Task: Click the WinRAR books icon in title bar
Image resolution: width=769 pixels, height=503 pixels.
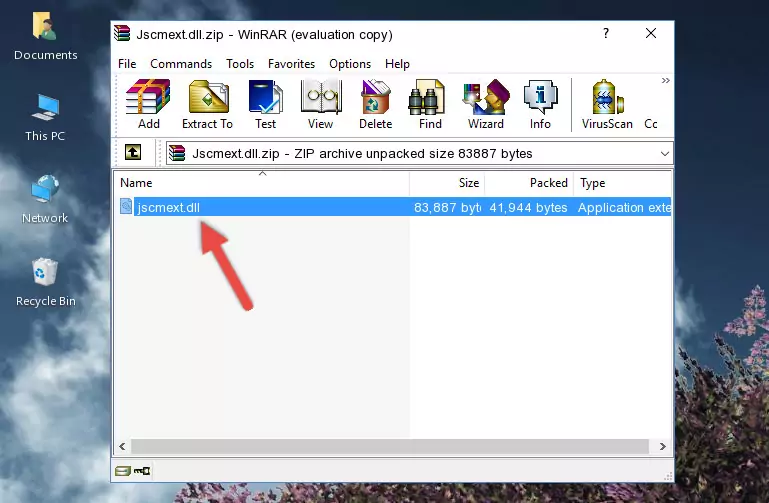Action: tap(122, 33)
